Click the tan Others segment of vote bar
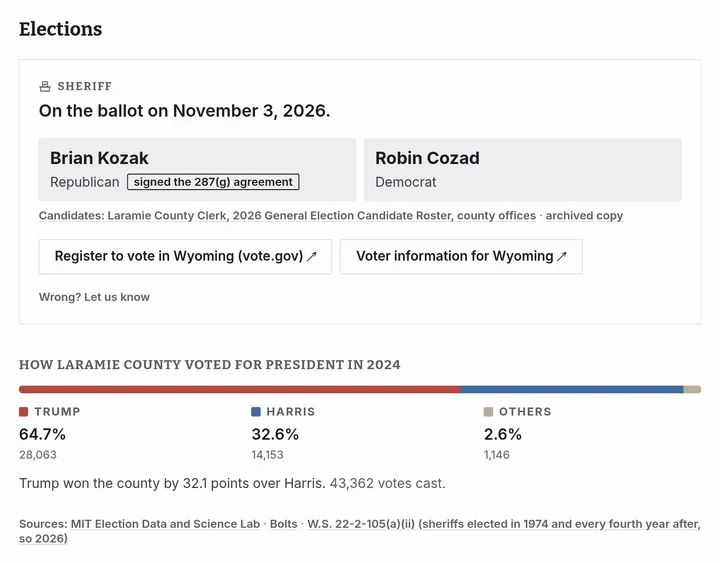720x563 pixels. [692, 389]
